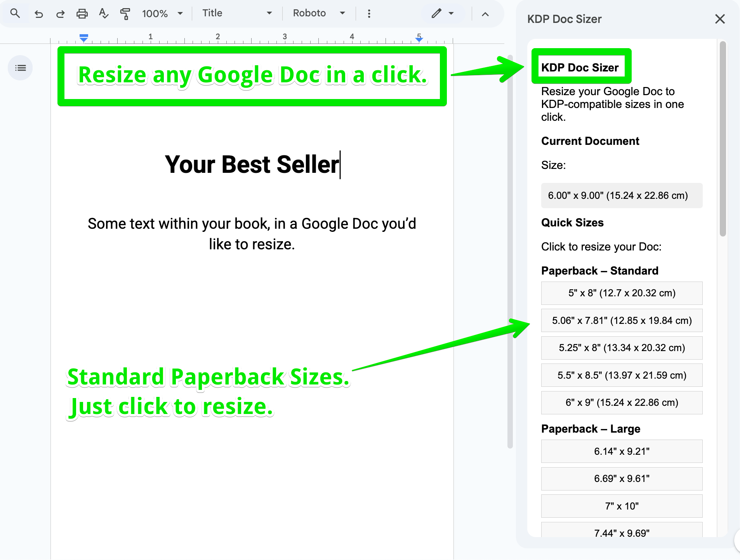Click the sidebar vertical scrollbar

(722, 140)
